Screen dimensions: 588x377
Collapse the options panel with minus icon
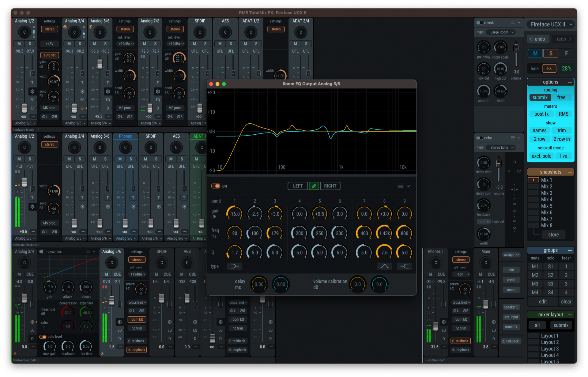pyautogui.click(x=570, y=82)
